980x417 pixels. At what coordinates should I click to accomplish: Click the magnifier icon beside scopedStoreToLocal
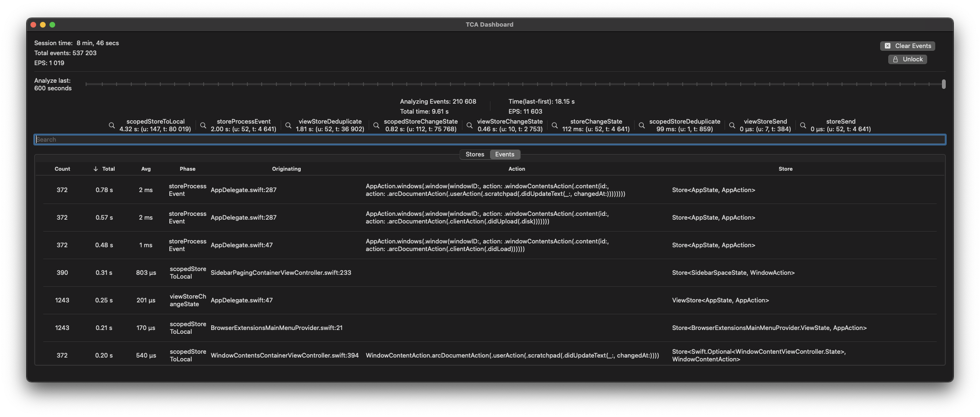pos(112,126)
